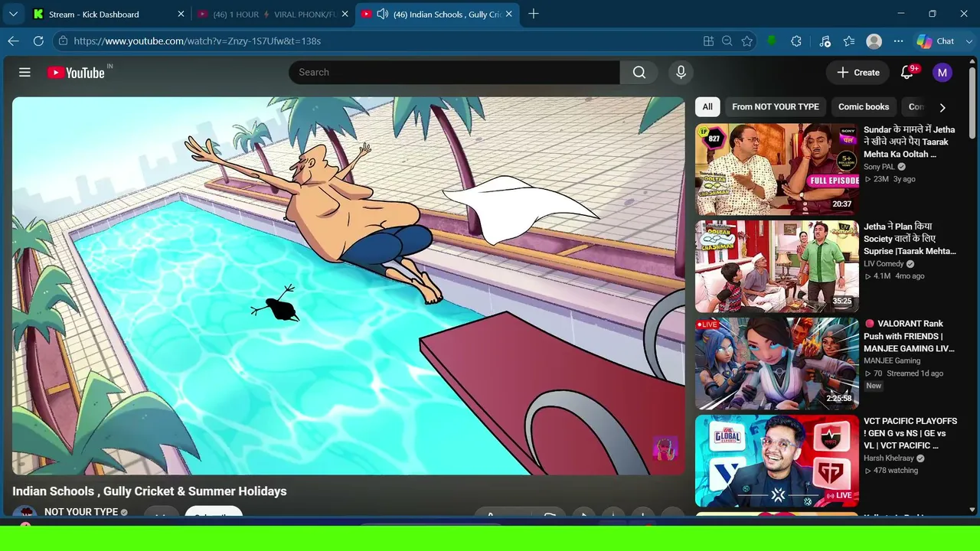The image size is (980, 551).
Task: Select the Indian Schools YouTube tab
Action: pos(436,14)
